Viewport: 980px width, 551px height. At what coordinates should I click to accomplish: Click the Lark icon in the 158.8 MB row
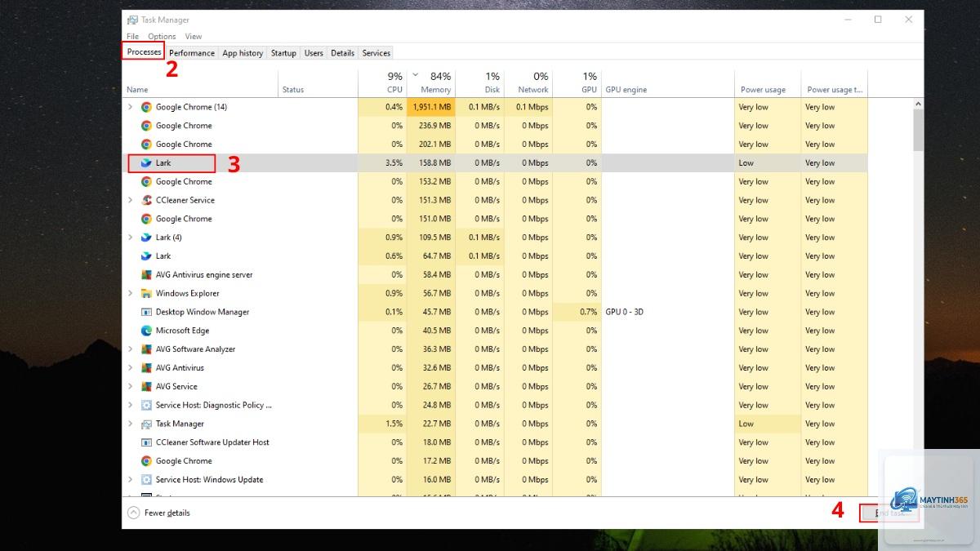coord(146,162)
